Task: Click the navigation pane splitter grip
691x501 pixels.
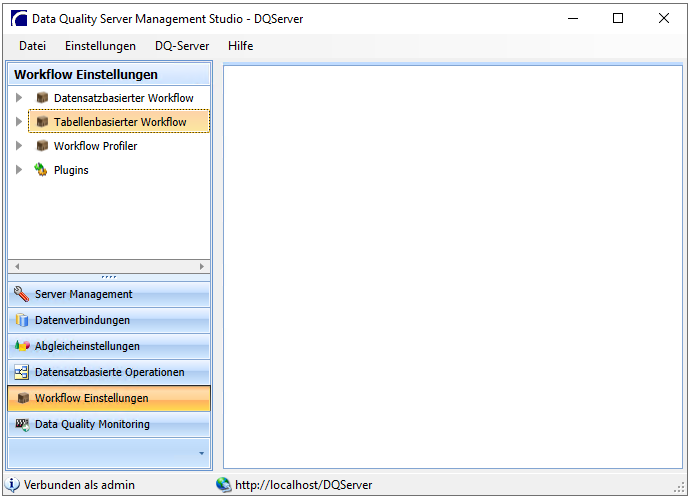Action: click(x=109, y=277)
